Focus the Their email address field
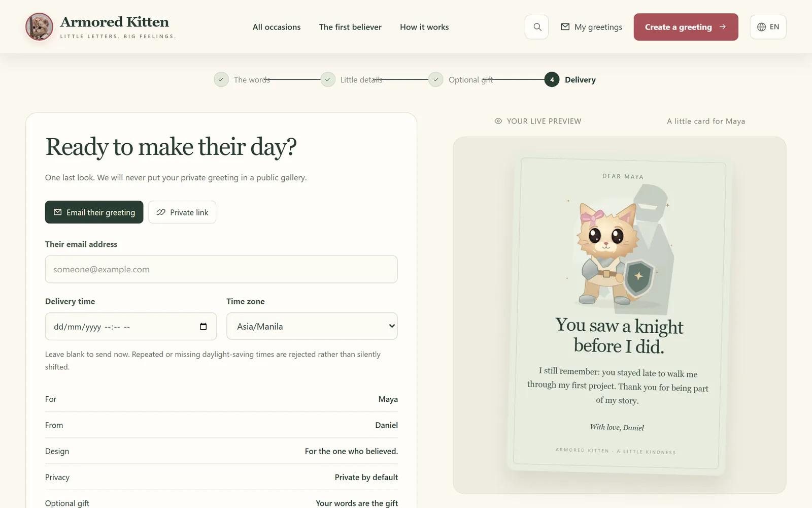 (221, 269)
